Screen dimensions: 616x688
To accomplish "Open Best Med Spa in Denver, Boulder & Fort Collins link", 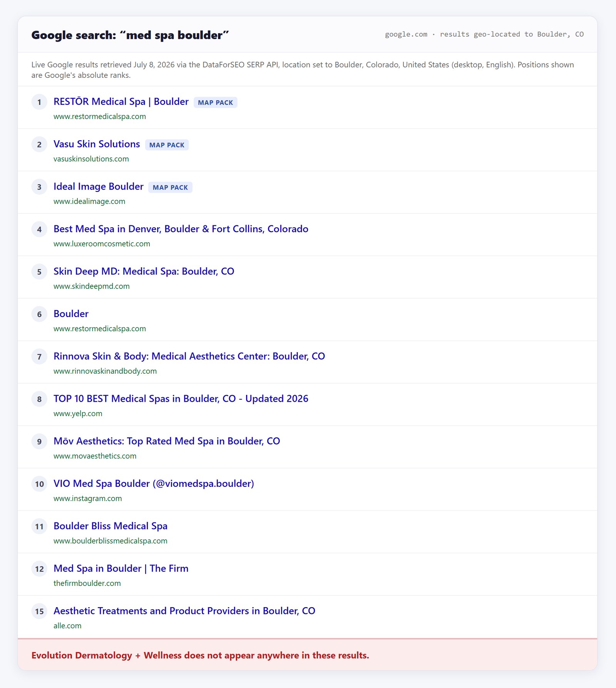I will point(181,229).
